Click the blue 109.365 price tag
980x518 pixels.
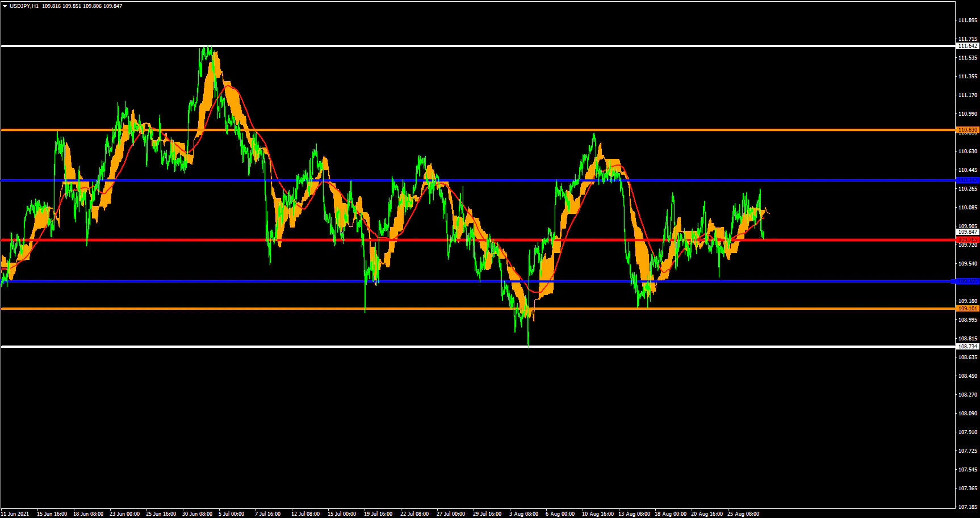[x=968, y=281]
